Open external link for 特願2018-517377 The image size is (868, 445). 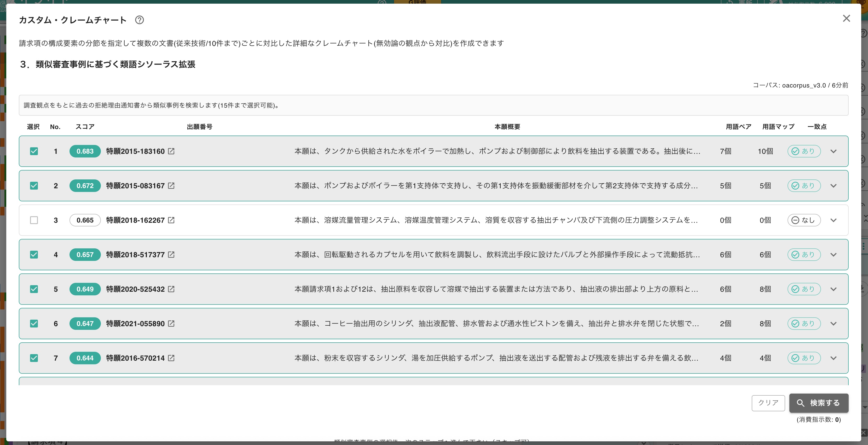click(x=171, y=255)
